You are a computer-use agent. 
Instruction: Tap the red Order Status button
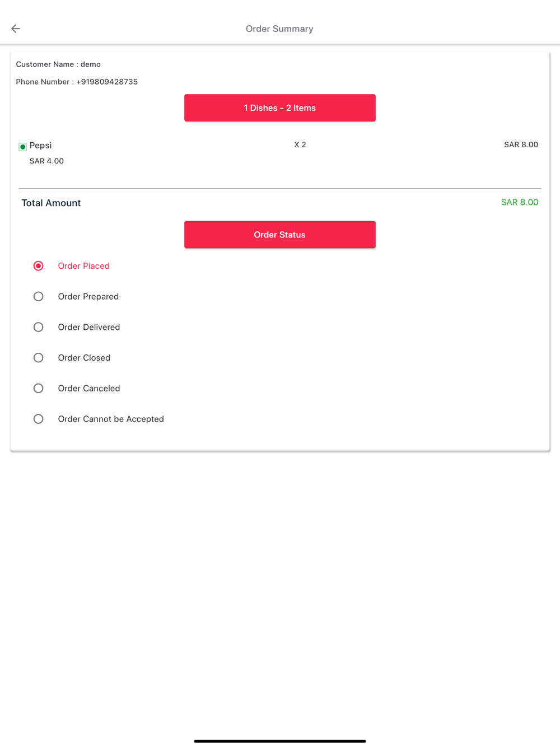(279, 235)
